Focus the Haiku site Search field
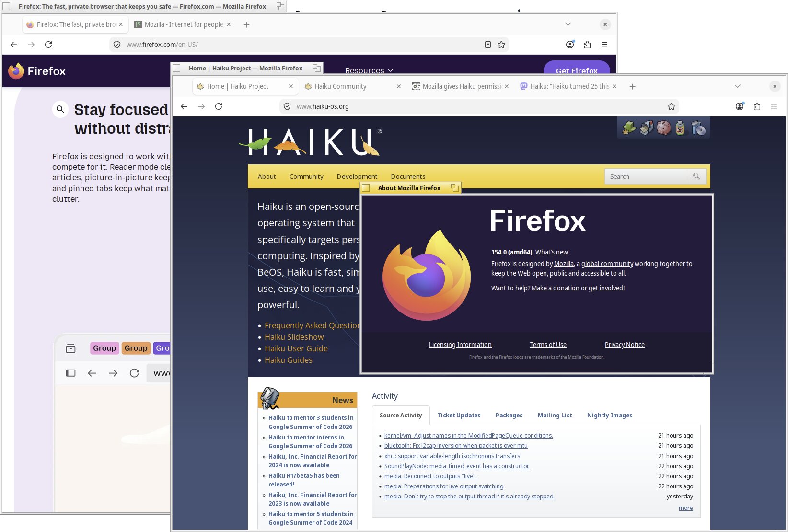Viewport: 788px width, 532px height. click(x=645, y=176)
